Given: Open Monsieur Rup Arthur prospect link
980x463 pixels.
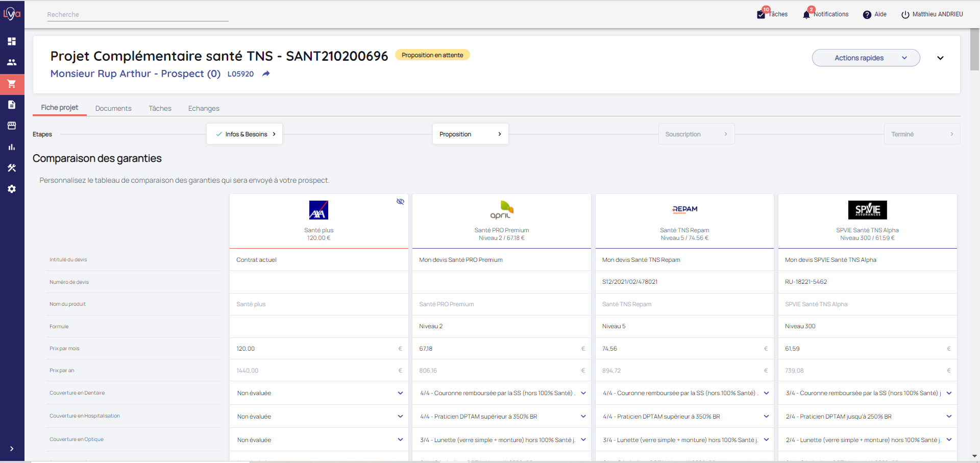Looking at the screenshot, I should pyautogui.click(x=135, y=74).
